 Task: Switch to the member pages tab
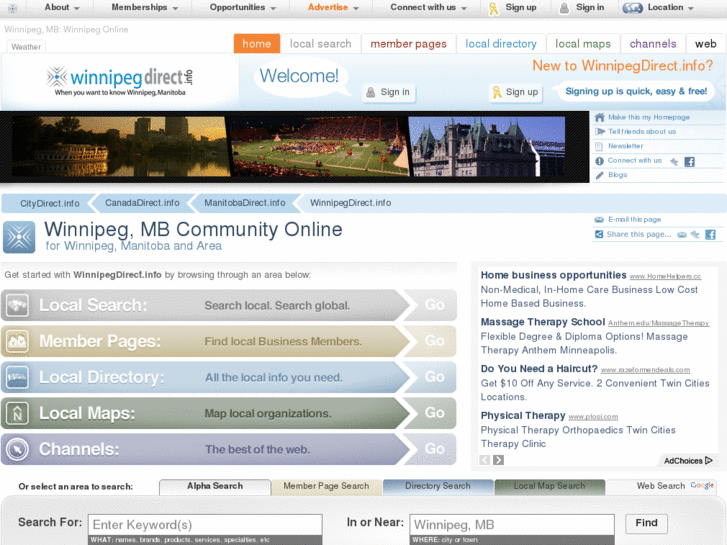408,44
